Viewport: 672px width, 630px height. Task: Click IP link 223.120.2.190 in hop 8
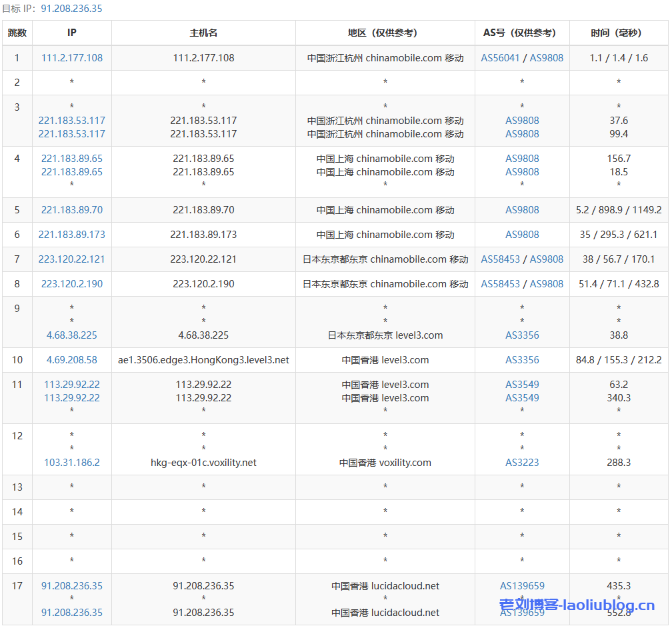72,284
